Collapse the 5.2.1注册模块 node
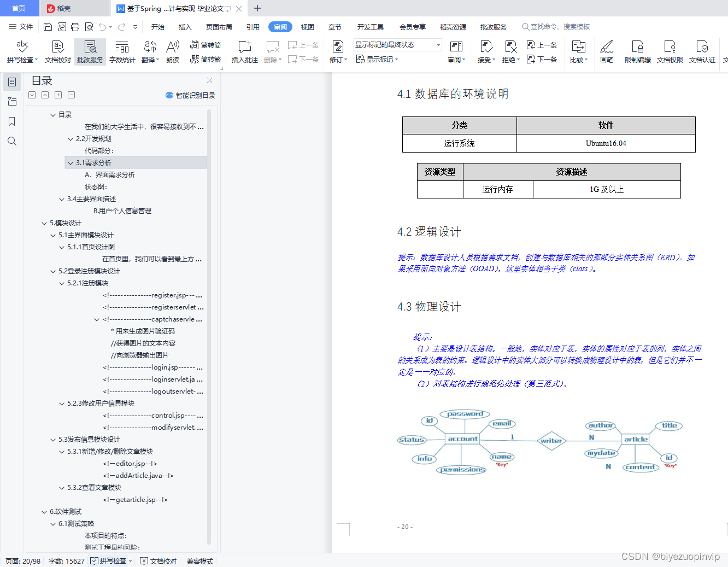 coord(62,283)
